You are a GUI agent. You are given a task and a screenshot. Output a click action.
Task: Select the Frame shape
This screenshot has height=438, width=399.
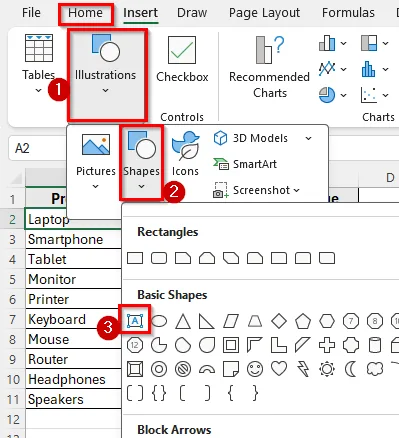(231, 345)
